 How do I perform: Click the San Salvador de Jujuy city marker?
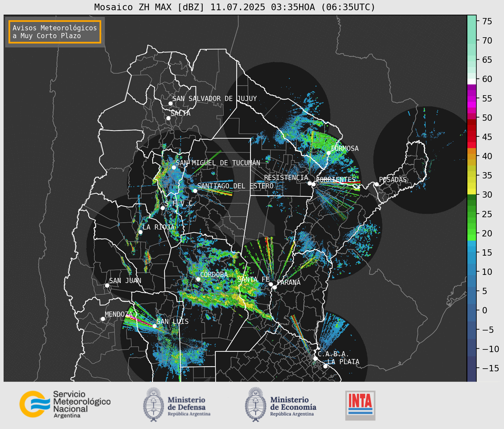(x=170, y=103)
